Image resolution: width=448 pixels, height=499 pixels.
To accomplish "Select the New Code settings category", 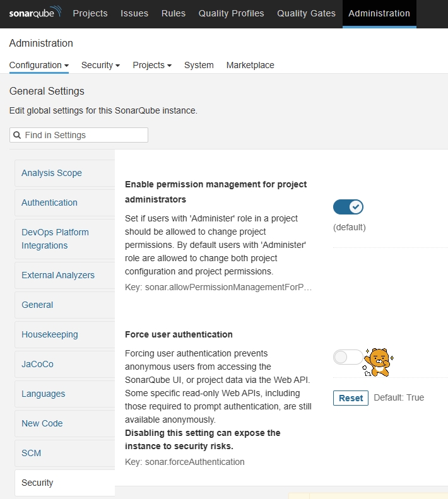I will [64, 423].
